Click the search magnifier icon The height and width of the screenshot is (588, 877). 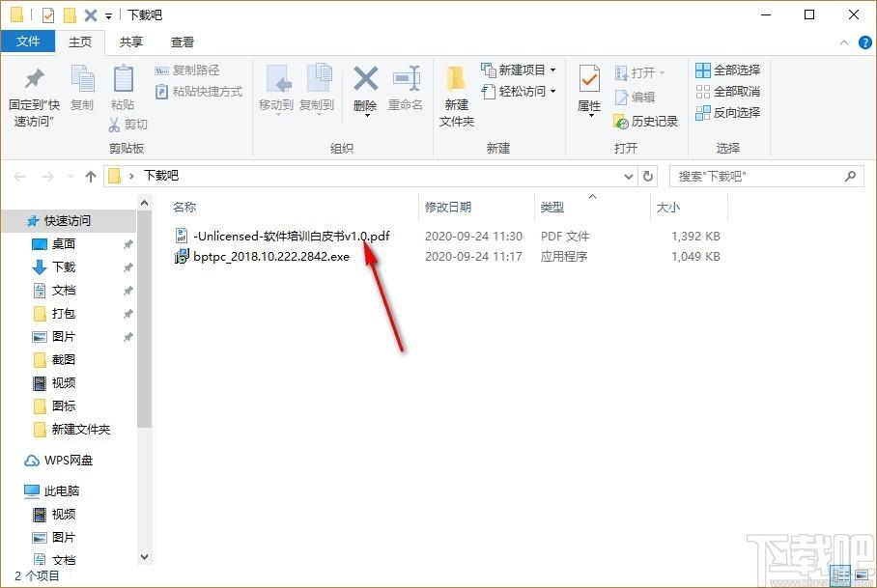point(850,177)
